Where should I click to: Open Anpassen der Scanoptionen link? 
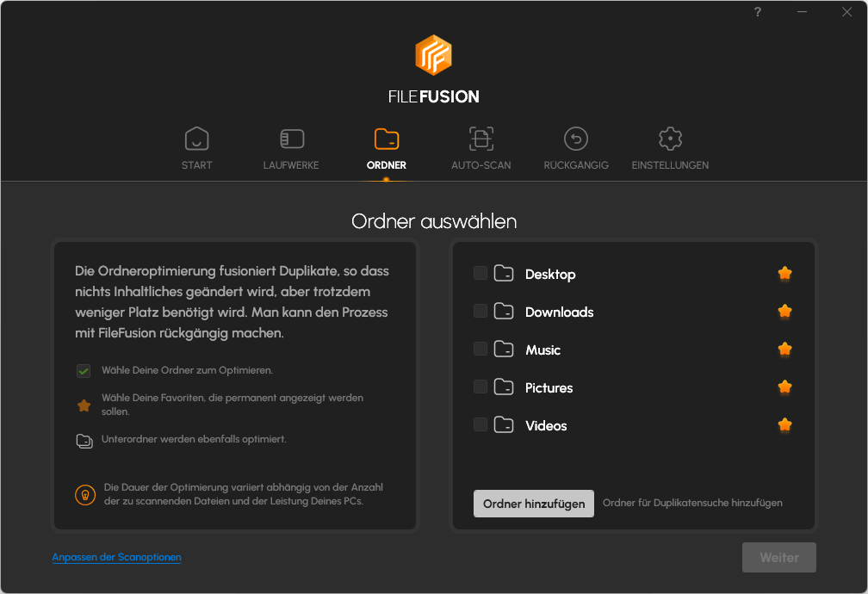116,557
